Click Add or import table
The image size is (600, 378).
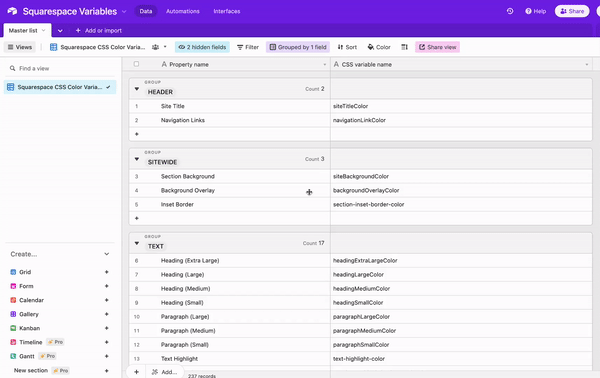click(x=99, y=31)
